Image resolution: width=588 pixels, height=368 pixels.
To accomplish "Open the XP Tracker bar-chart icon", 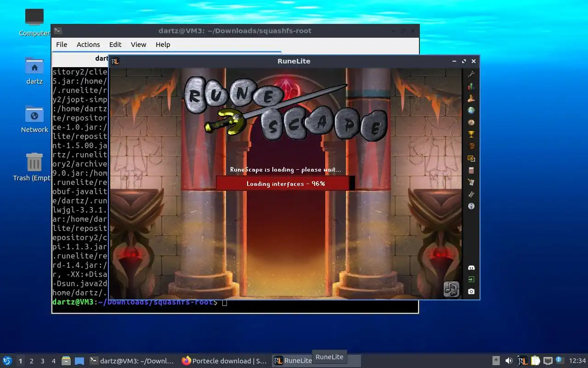I will 471,86.
